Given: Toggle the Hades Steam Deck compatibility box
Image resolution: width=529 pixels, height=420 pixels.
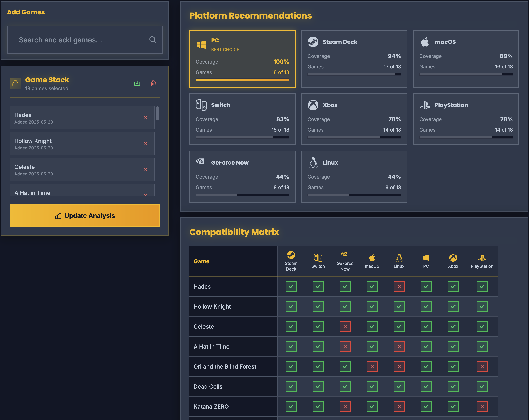Looking at the screenshot, I should coord(291,286).
